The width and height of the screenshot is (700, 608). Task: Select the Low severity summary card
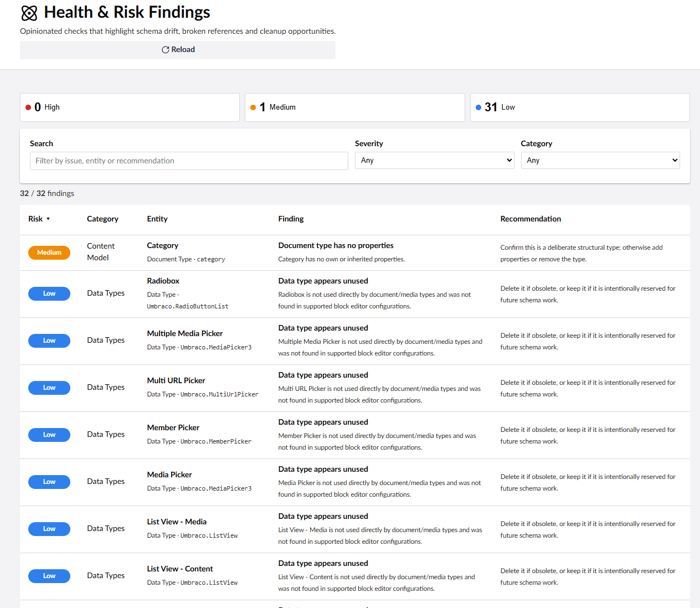(580, 107)
